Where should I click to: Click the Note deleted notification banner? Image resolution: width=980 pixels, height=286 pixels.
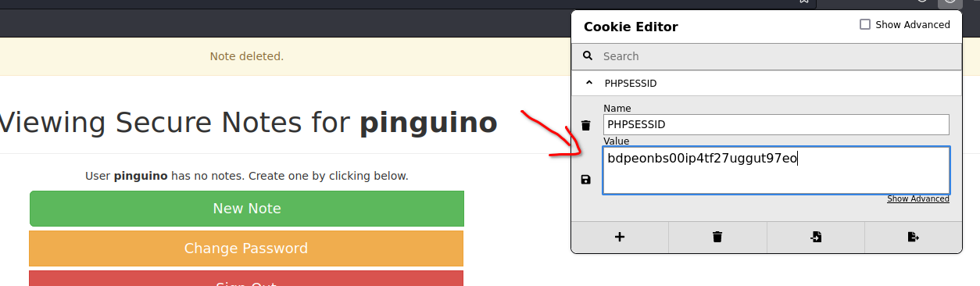click(x=247, y=56)
